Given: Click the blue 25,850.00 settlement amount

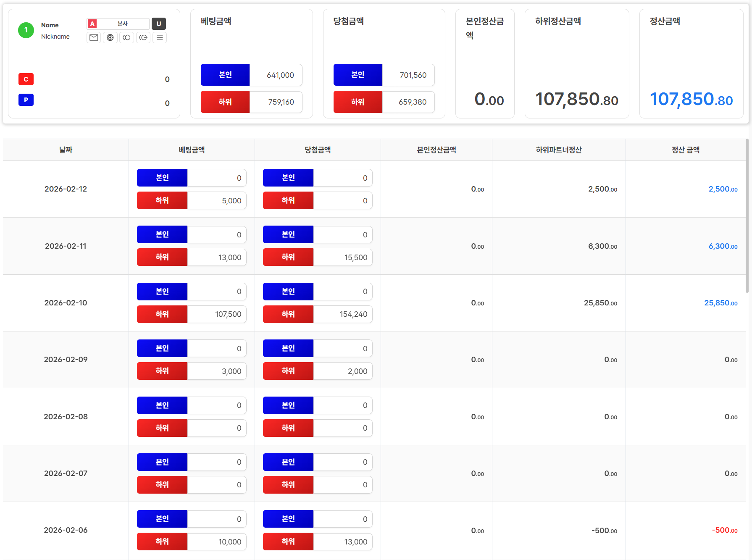Looking at the screenshot, I should [720, 303].
